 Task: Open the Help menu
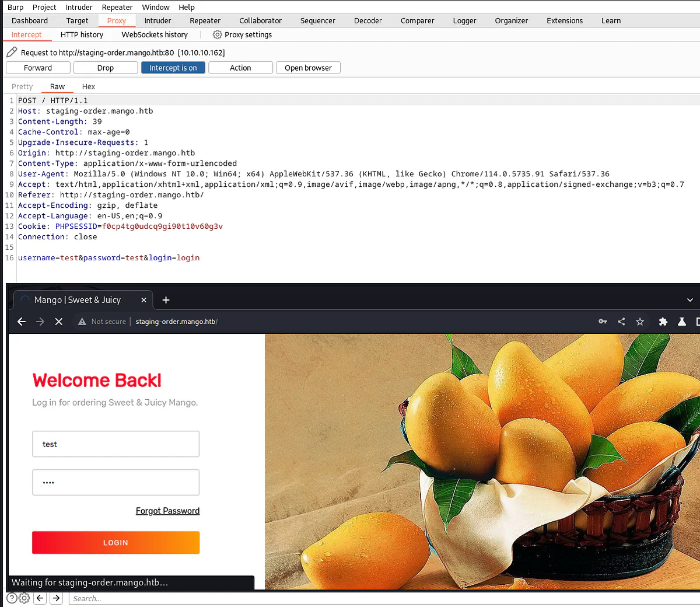(187, 7)
